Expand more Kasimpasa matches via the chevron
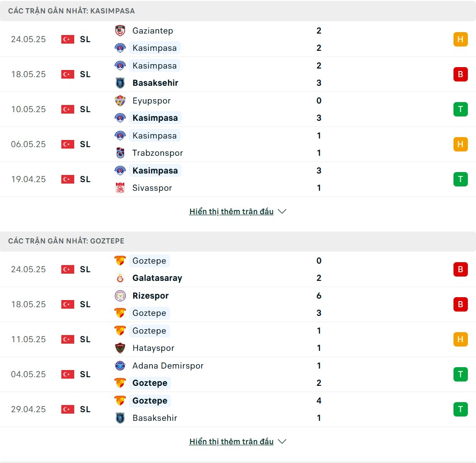 (x=282, y=211)
